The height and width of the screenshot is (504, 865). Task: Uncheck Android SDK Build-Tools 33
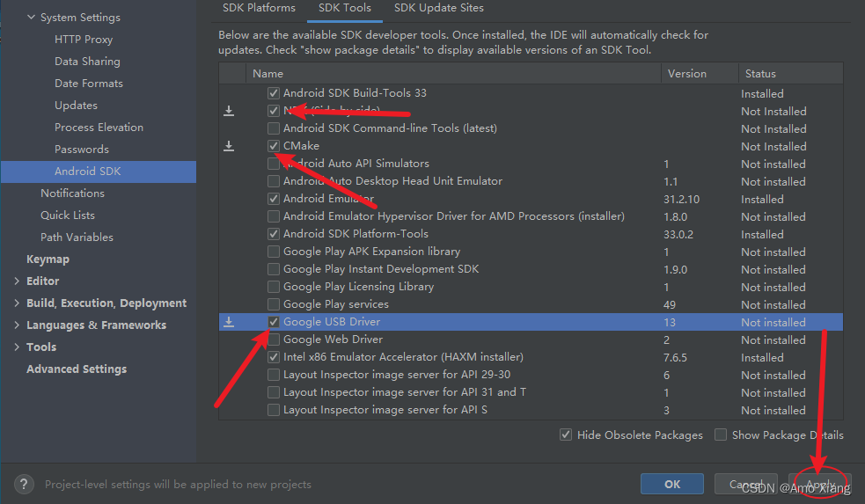[x=274, y=93]
